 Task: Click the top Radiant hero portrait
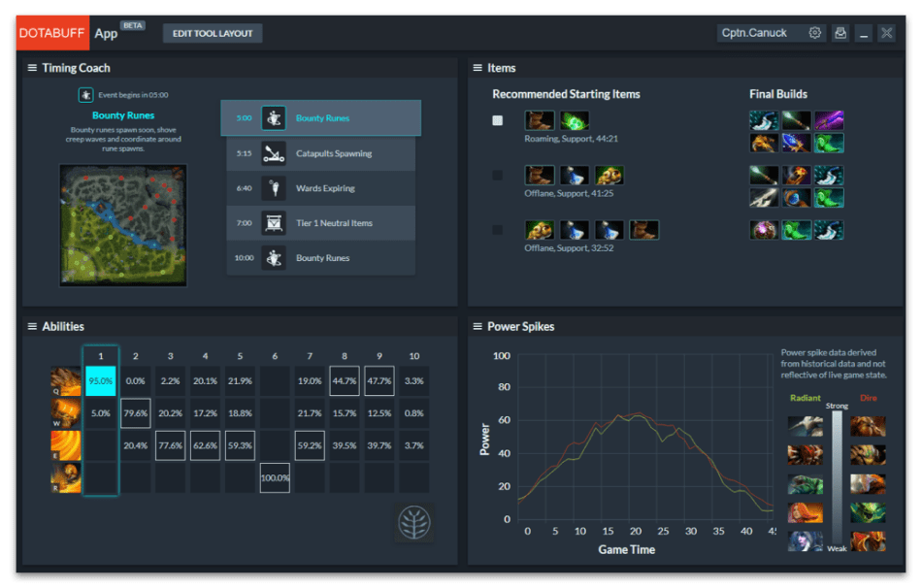[805, 426]
